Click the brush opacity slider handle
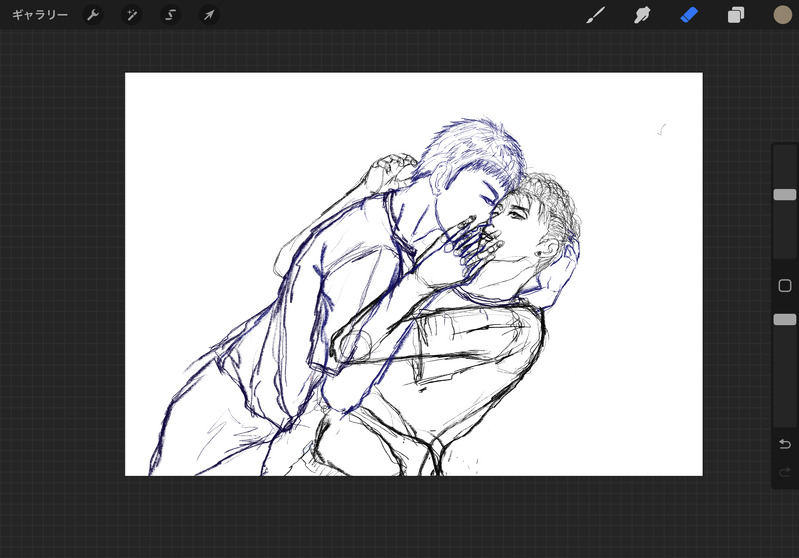Image resolution: width=799 pixels, height=558 pixels. point(785,320)
